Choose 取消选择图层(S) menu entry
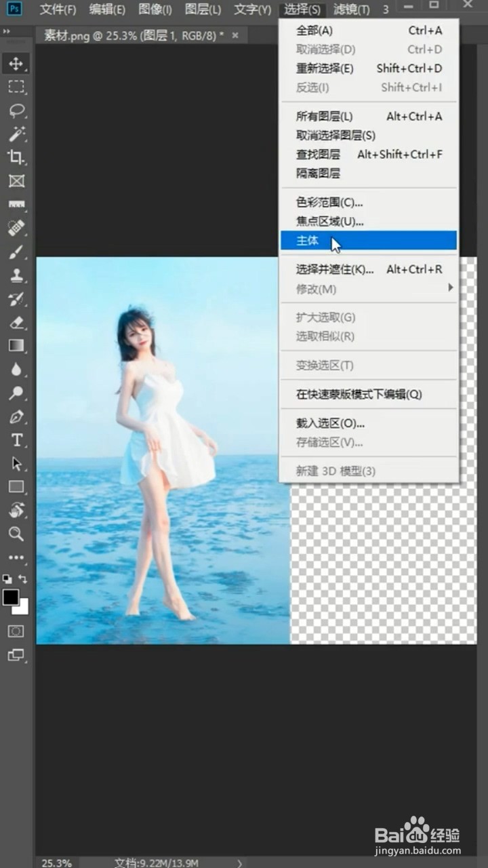 pyautogui.click(x=369, y=136)
